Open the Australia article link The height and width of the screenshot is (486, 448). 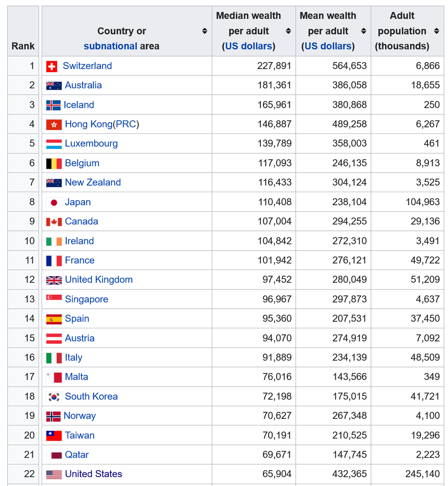click(x=84, y=85)
